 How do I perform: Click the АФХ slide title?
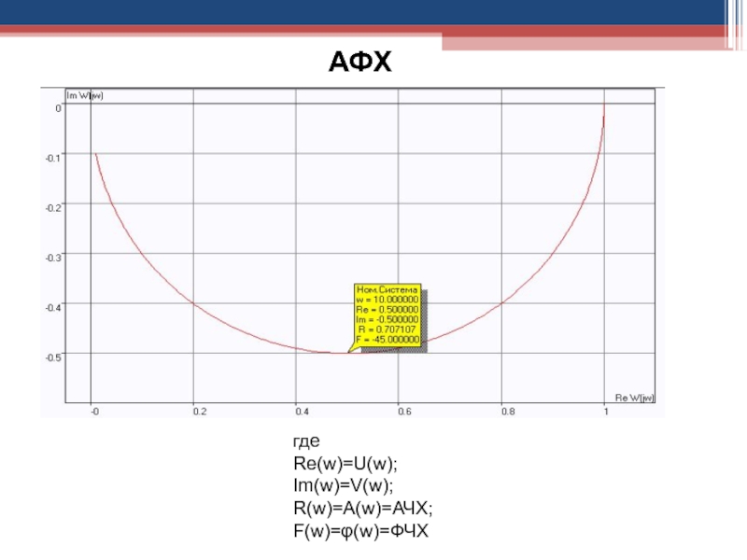pos(361,63)
